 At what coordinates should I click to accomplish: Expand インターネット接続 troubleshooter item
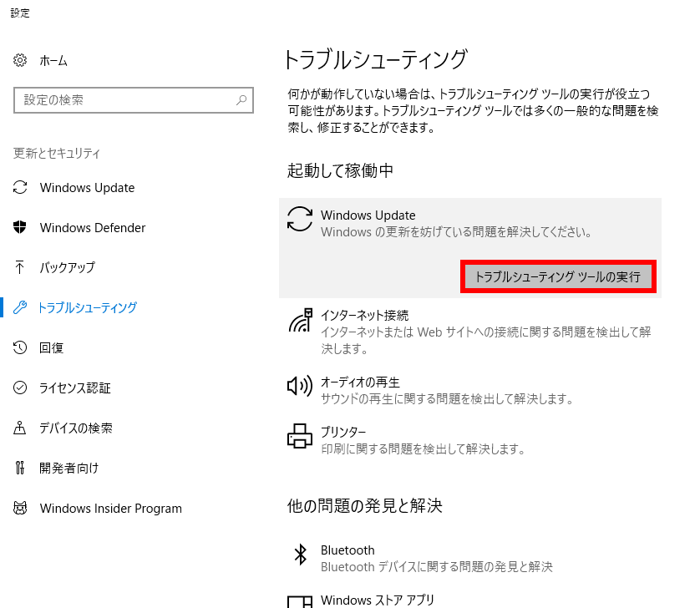click(470, 332)
